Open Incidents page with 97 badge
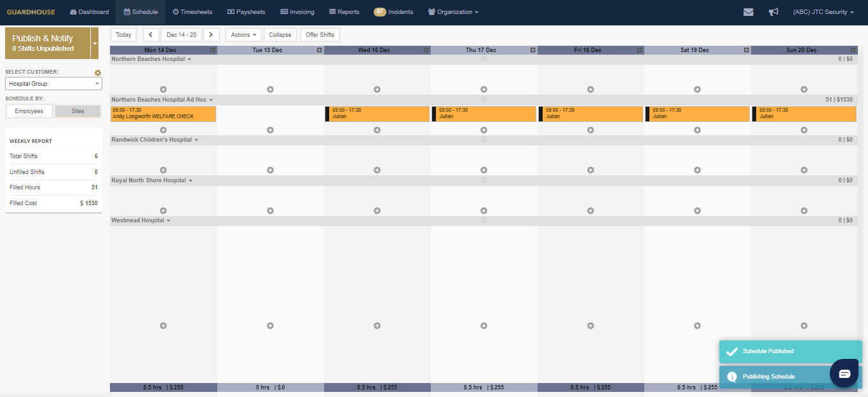 (x=393, y=12)
